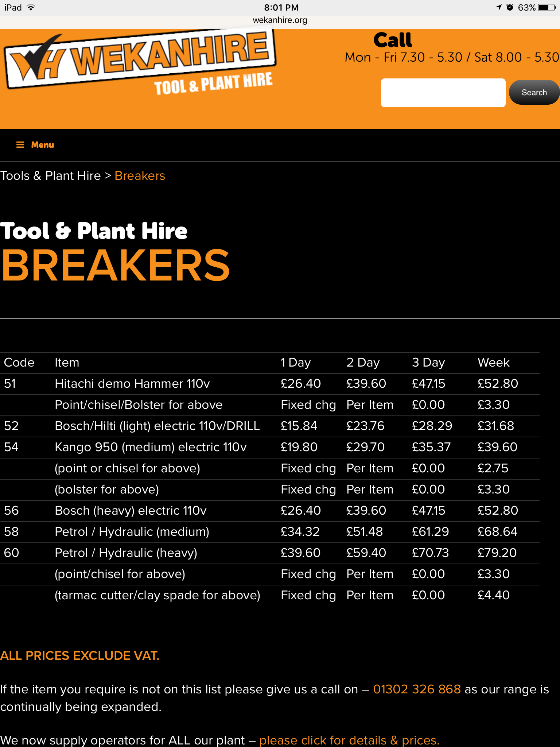
Task: Click '£31.68' week price
Action: (x=496, y=426)
